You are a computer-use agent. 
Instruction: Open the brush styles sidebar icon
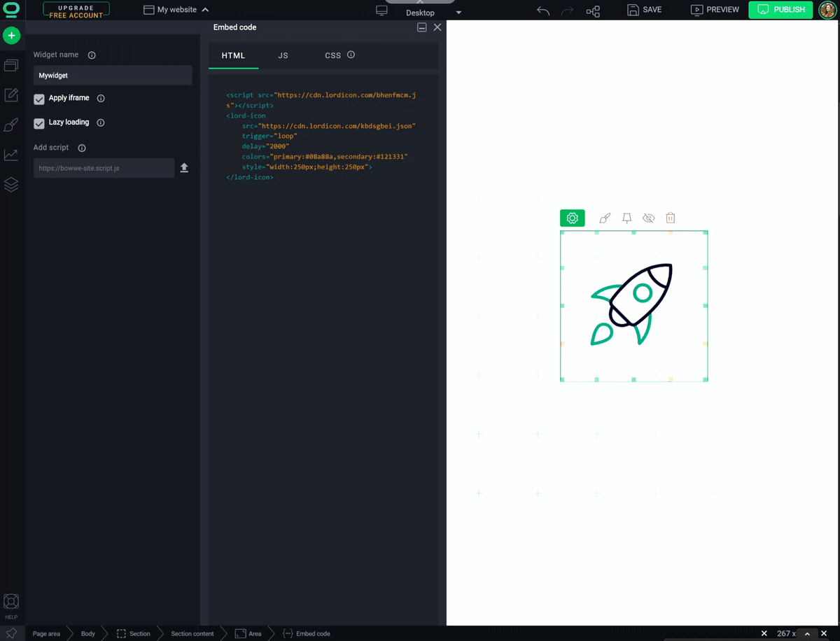pyautogui.click(x=11, y=125)
